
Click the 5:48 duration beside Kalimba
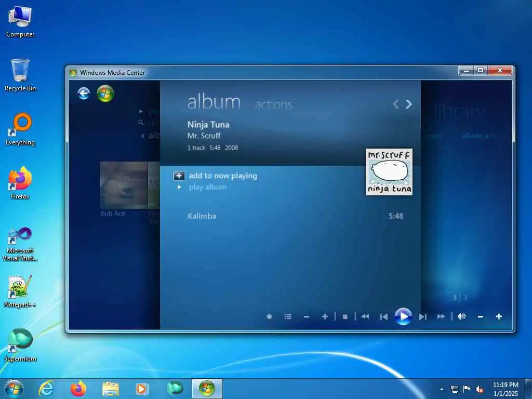tap(396, 216)
